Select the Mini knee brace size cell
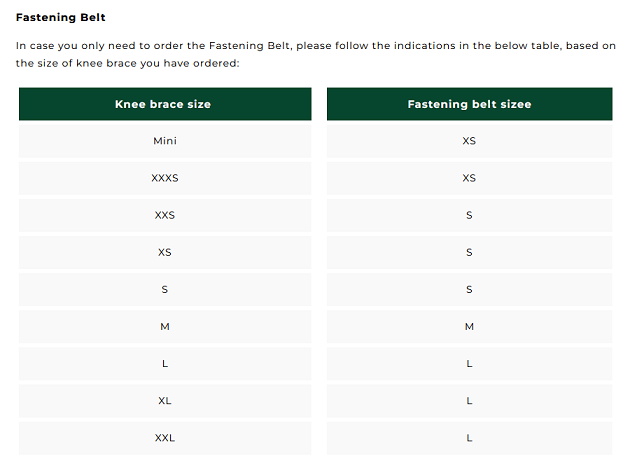 click(x=165, y=141)
